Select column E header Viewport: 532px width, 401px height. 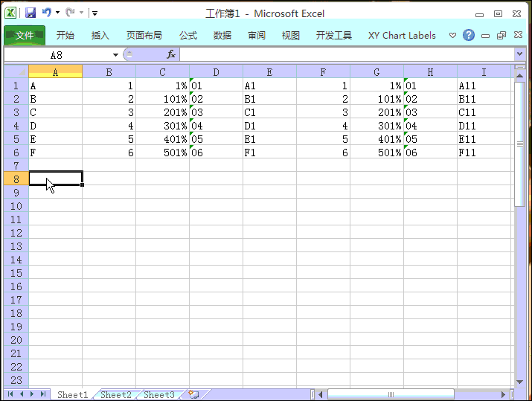pos(270,72)
